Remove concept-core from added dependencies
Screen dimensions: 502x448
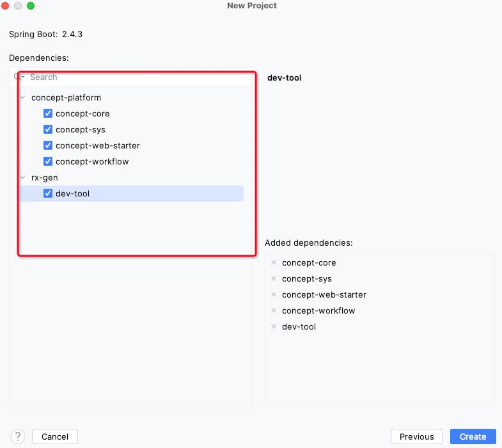pyautogui.click(x=274, y=263)
